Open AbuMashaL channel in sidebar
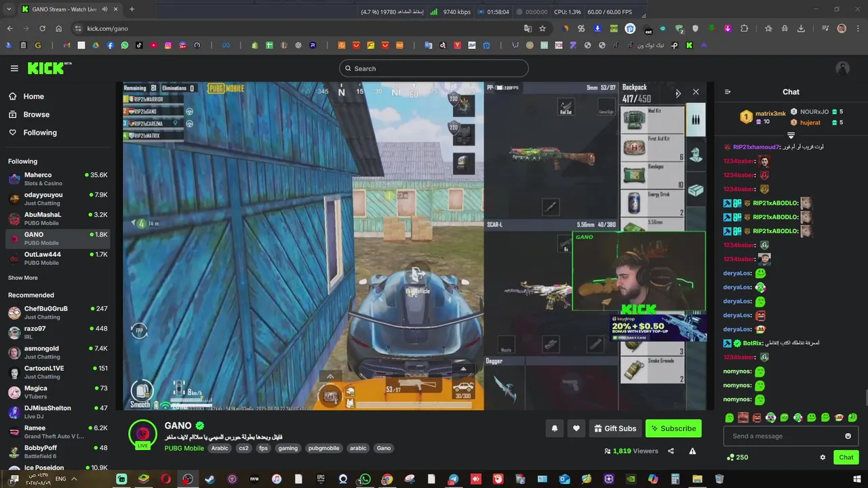 pyautogui.click(x=58, y=218)
